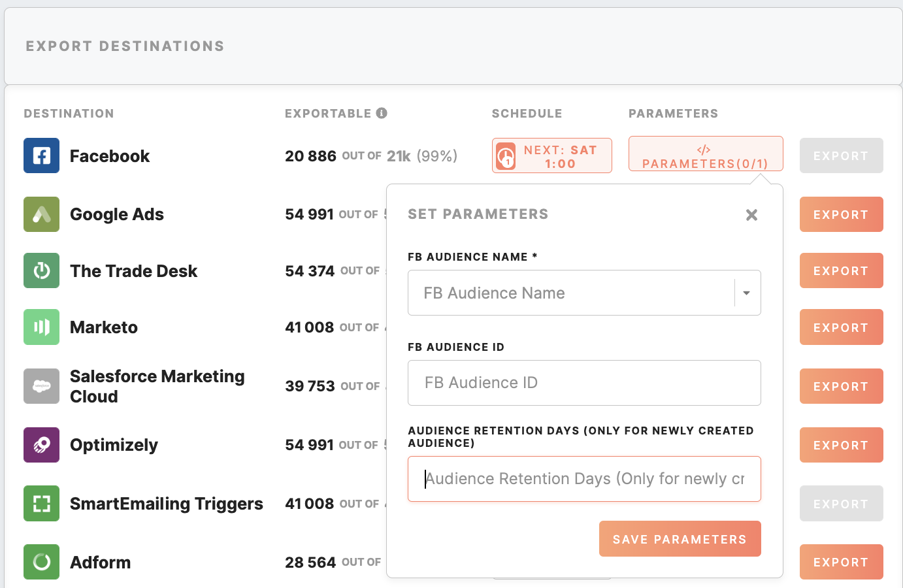This screenshot has width=903, height=588.
Task: Select the Google Ads destination name
Action: tap(117, 214)
